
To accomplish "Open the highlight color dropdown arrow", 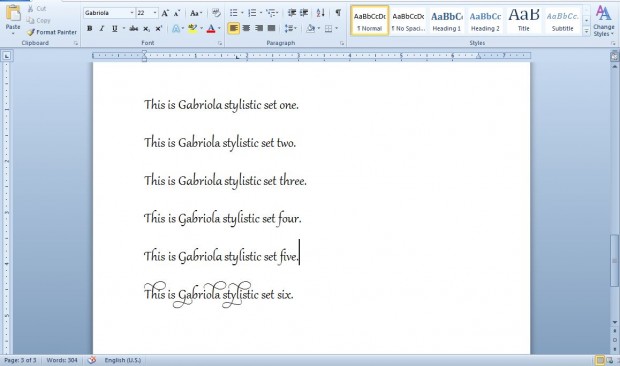I will pyautogui.click(x=201, y=28).
